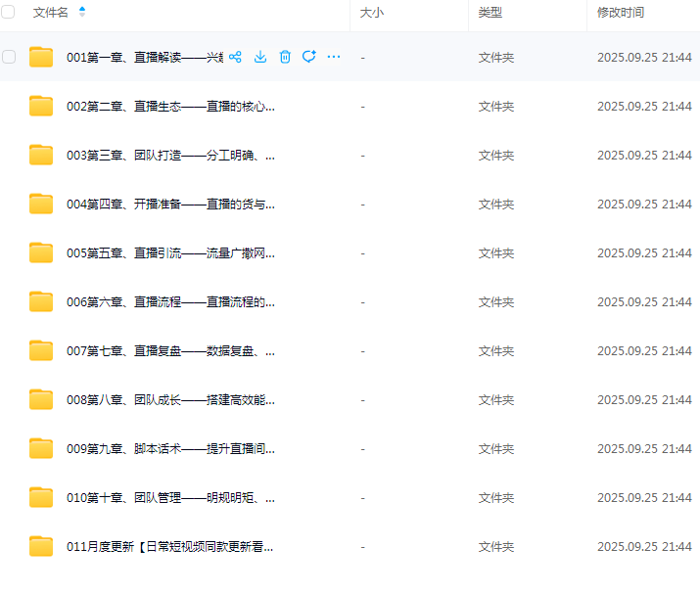Download the 001第一章 folder
This screenshot has height=593, width=700.
point(260,57)
